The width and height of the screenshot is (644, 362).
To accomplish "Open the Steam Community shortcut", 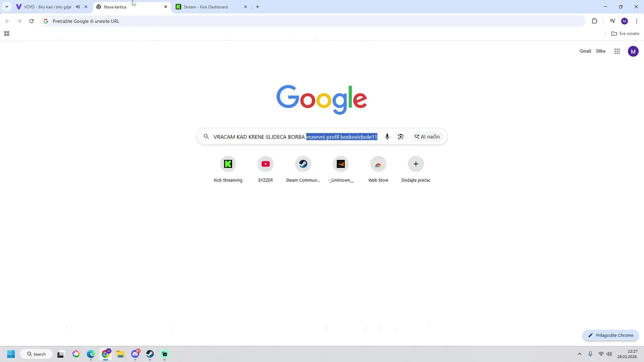I will 303,170.
